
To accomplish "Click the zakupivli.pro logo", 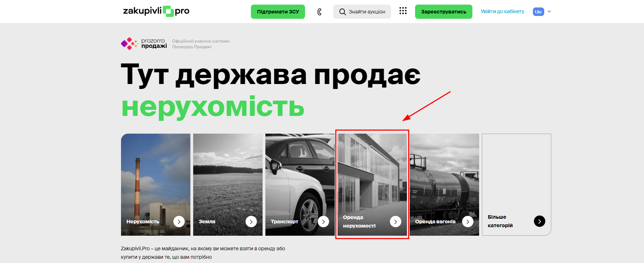I will click(x=156, y=11).
